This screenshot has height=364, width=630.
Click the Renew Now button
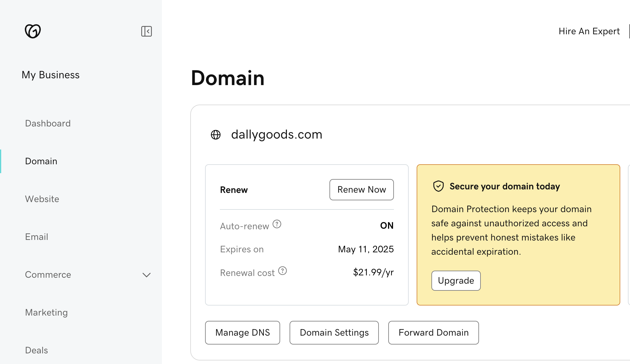(x=361, y=190)
